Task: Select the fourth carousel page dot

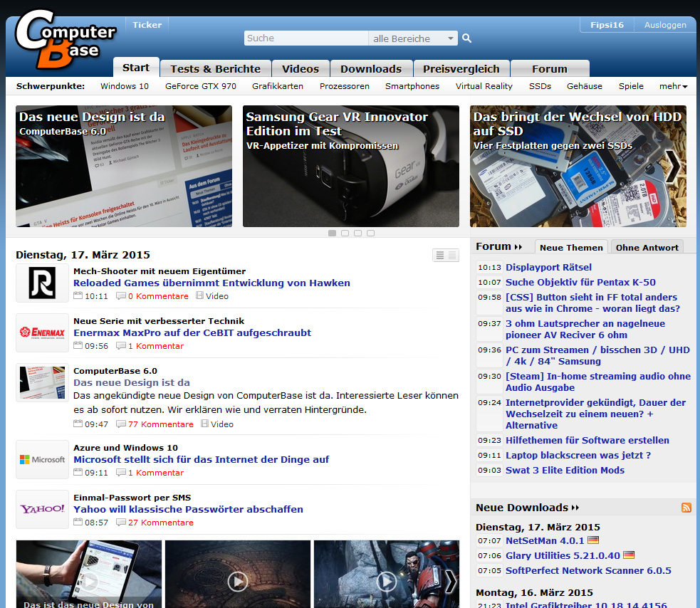Action: pyautogui.click(x=370, y=233)
